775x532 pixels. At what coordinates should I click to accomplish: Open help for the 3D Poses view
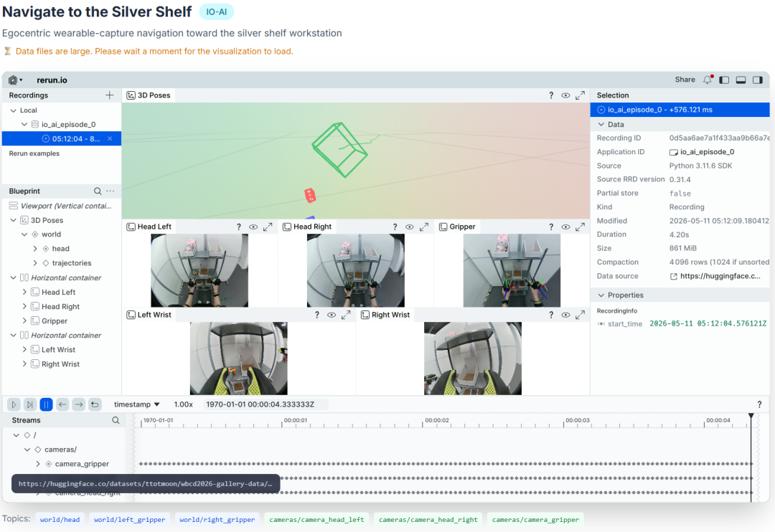(x=551, y=95)
